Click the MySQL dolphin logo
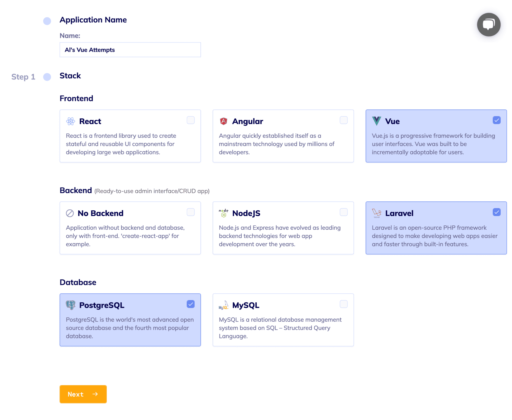The width and height of the screenshot is (512, 420). click(x=223, y=305)
